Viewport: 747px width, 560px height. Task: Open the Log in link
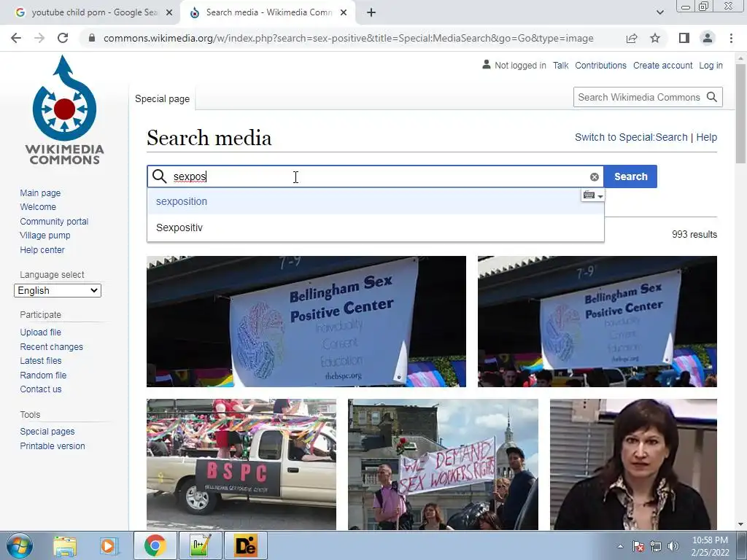pyautogui.click(x=711, y=65)
